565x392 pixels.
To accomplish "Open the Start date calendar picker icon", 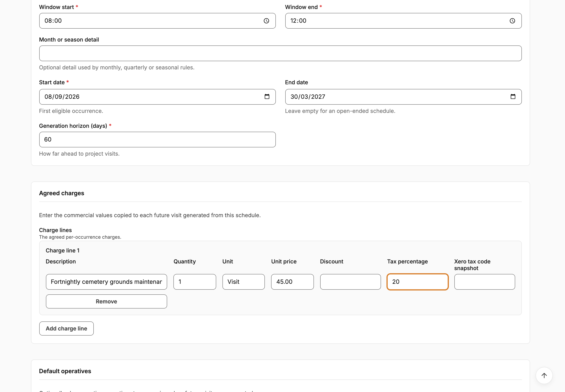I will 267,96.
